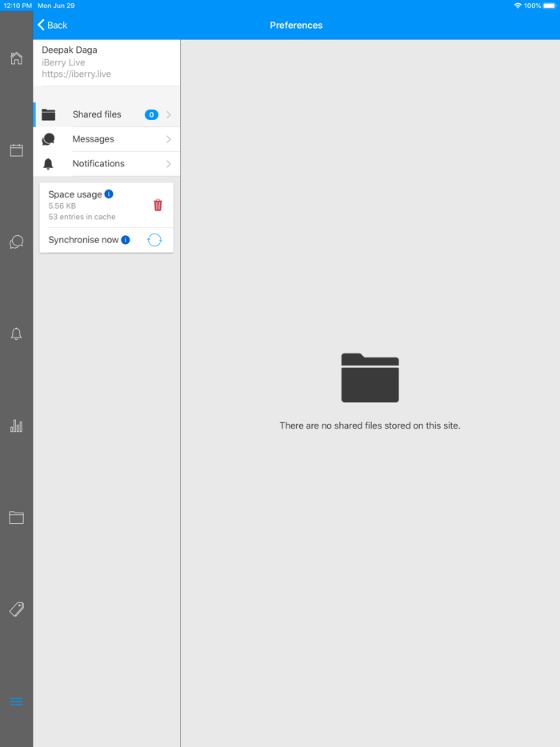Image resolution: width=560 pixels, height=747 pixels.
Task: Show info for Space usage
Action: point(109,194)
